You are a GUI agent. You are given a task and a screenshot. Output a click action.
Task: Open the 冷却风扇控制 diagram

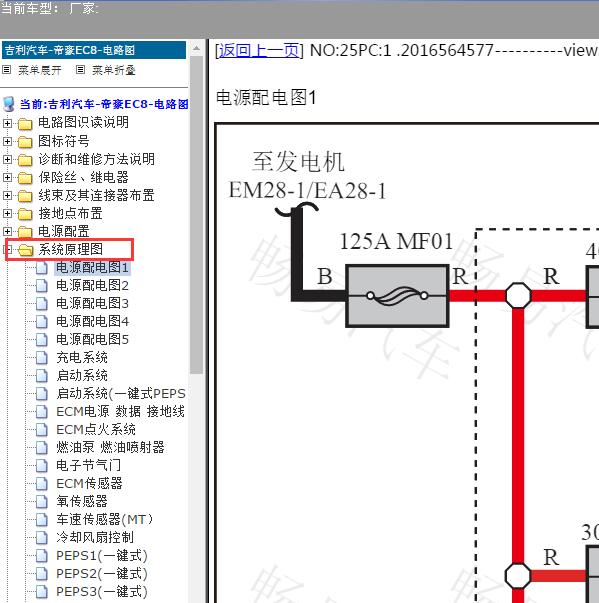[x=95, y=537]
